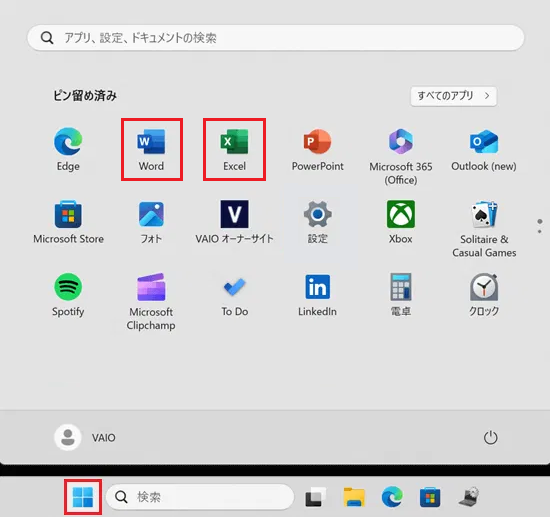This screenshot has height=517, width=550.
Task: Open File Explorer from the taskbar
Action: [354, 497]
